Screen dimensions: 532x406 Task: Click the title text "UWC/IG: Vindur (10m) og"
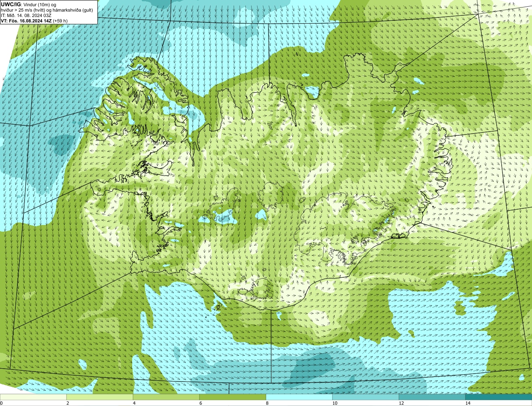click(29, 5)
